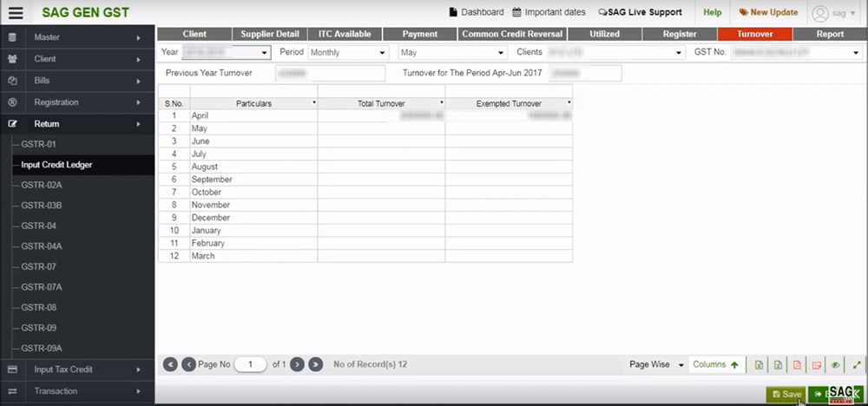This screenshot has height=406, width=868.
Task: Toggle the hamburger sidebar menu
Action: [16, 12]
